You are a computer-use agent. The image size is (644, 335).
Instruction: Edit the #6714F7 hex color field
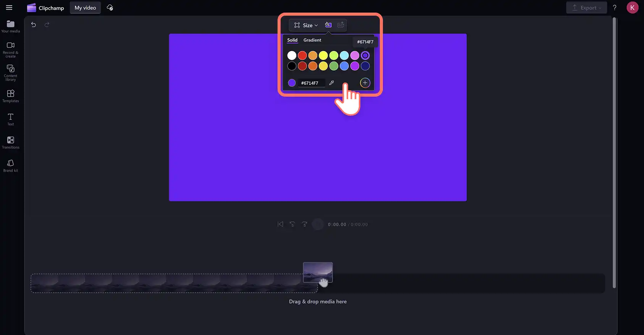(x=312, y=83)
